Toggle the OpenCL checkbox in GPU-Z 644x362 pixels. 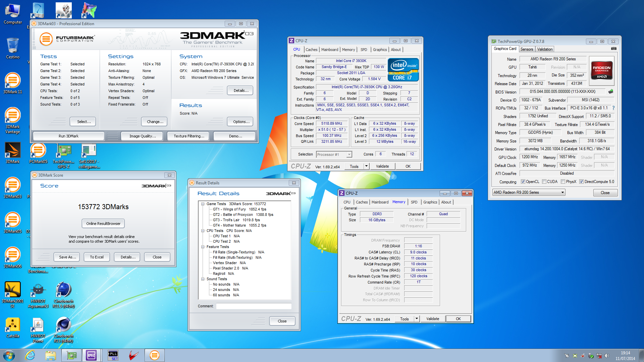coord(523,182)
